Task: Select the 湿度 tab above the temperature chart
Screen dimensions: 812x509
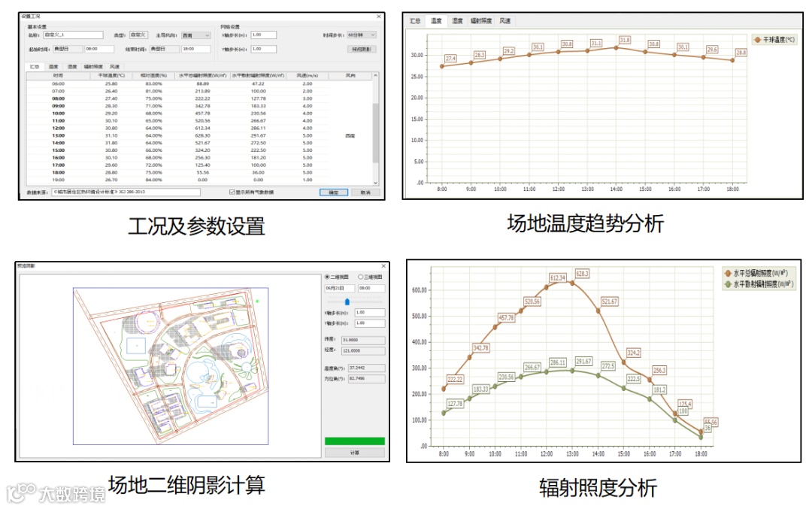Action: [x=457, y=21]
